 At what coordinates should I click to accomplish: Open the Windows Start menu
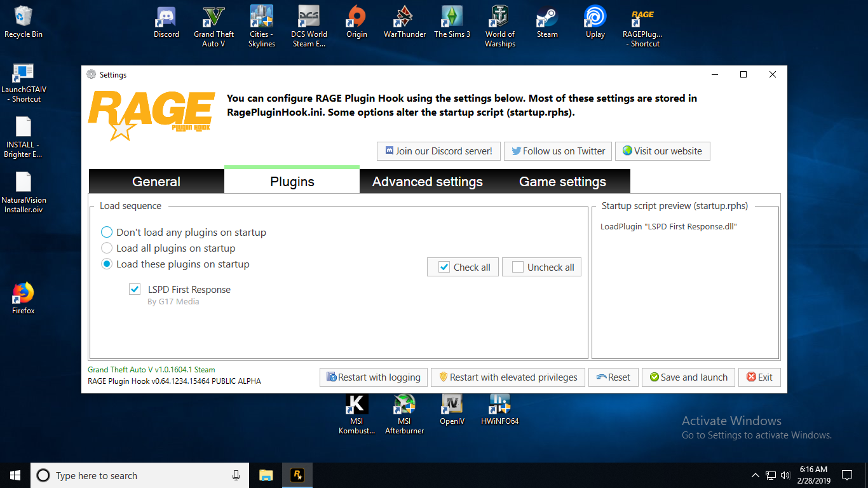(15, 475)
